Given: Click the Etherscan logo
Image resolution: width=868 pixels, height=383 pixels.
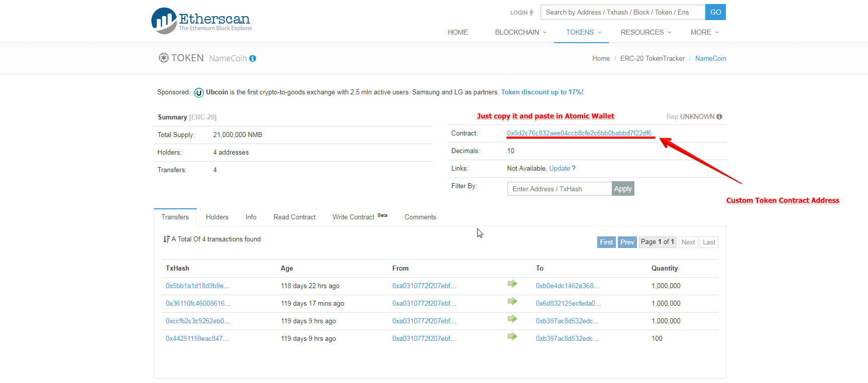Looking at the screenshot, I should coord(202,21).
